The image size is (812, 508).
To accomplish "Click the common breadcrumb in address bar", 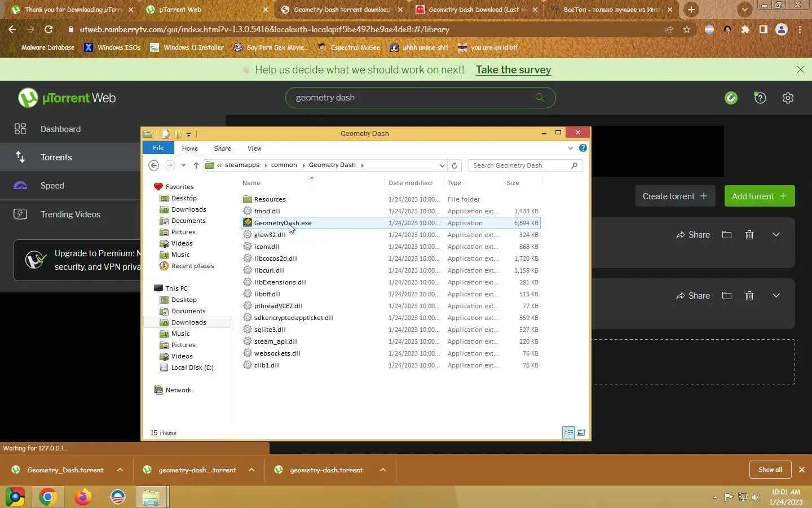I will (x=284, y=165).
